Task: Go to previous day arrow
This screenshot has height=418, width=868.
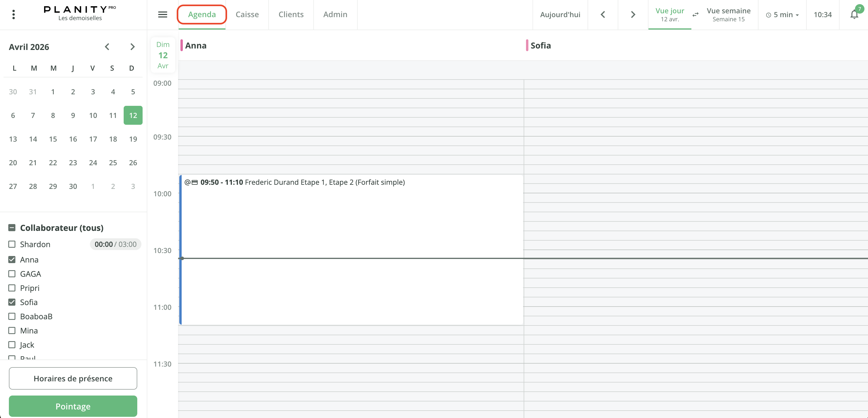Action: tap(602, 14)
